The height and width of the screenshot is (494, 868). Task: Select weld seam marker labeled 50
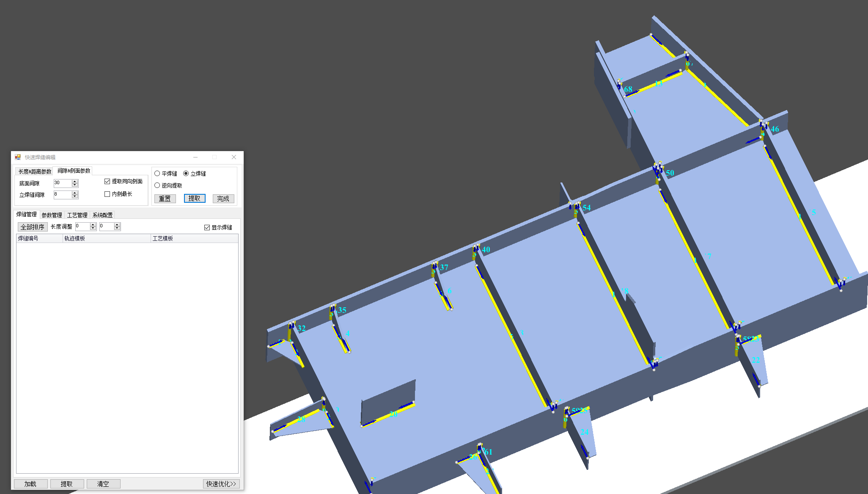670,173
